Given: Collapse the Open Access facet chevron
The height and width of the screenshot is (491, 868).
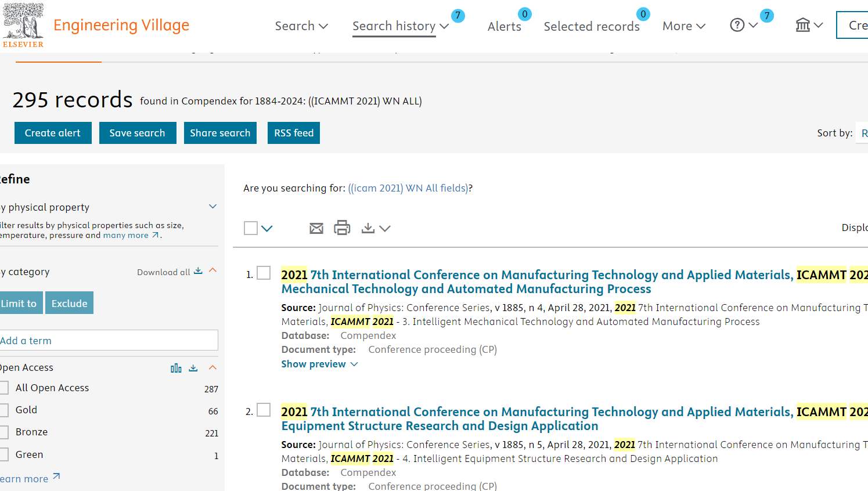Looking at the screenshot, I should click(213, 367).
